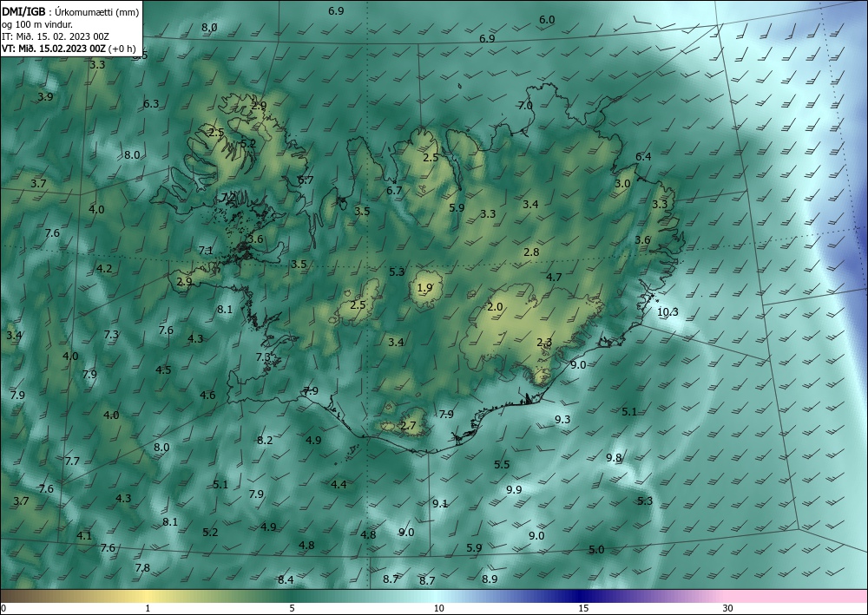
Task: Select the 4.6 value west of Reykjanes
Action: pyautogui.click(x=207, y=396)
